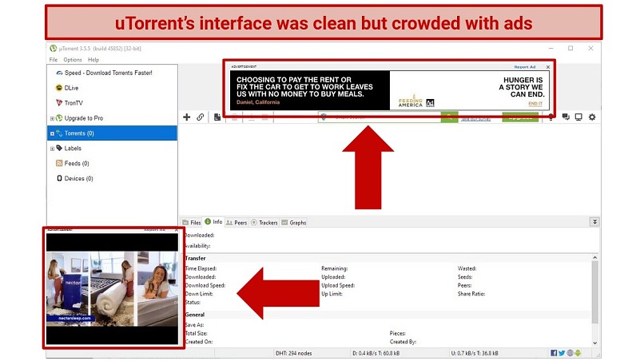Click the link right of search button

coord(475,118)
